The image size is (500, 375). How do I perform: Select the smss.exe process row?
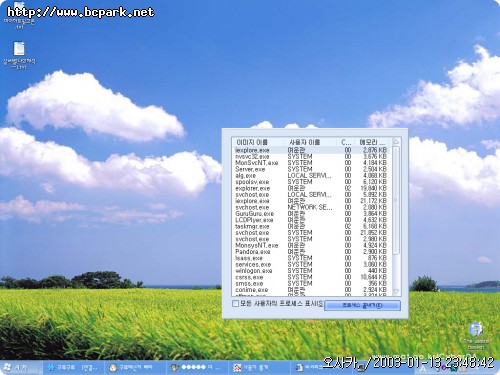coord(312,283)
